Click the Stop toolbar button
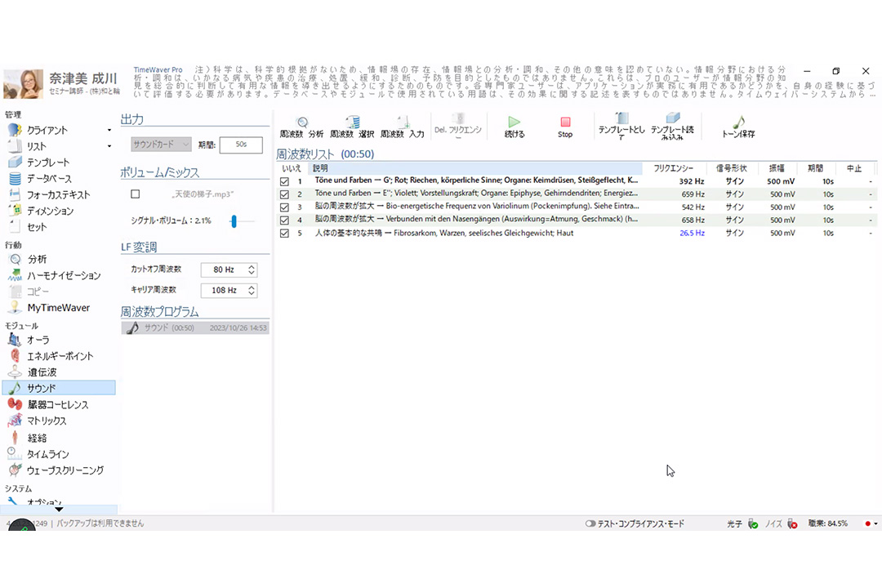Image resolution: width=882 pixels, height=588 pixels. tap(565, 125)
